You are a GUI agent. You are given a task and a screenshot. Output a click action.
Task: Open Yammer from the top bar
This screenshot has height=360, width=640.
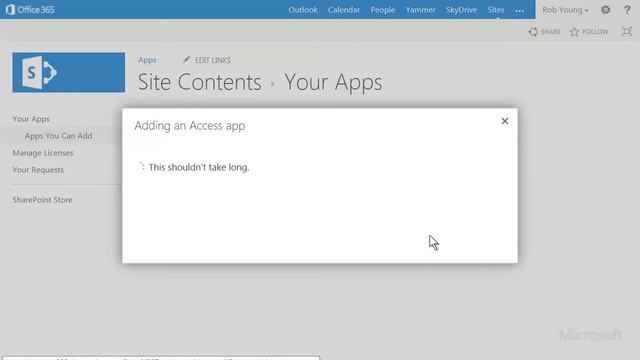click(x=420, y=10)
